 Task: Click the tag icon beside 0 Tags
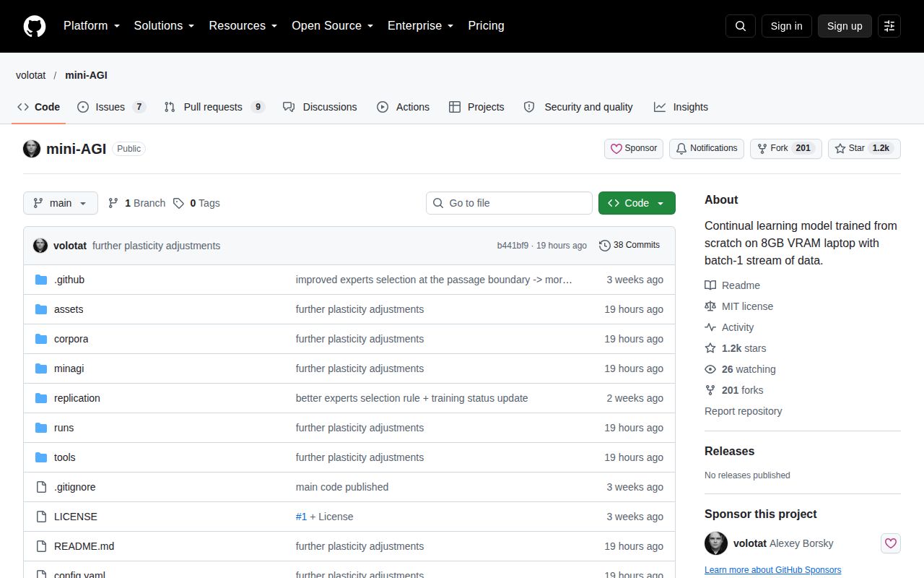pyautogui.click(x=178, y=203)
